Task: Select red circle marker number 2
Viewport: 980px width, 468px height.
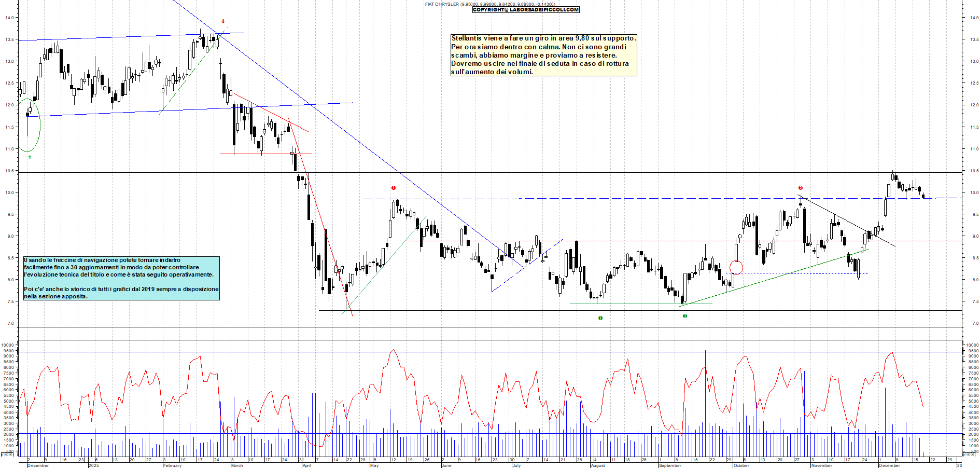Action: click(x=801, y=188)
